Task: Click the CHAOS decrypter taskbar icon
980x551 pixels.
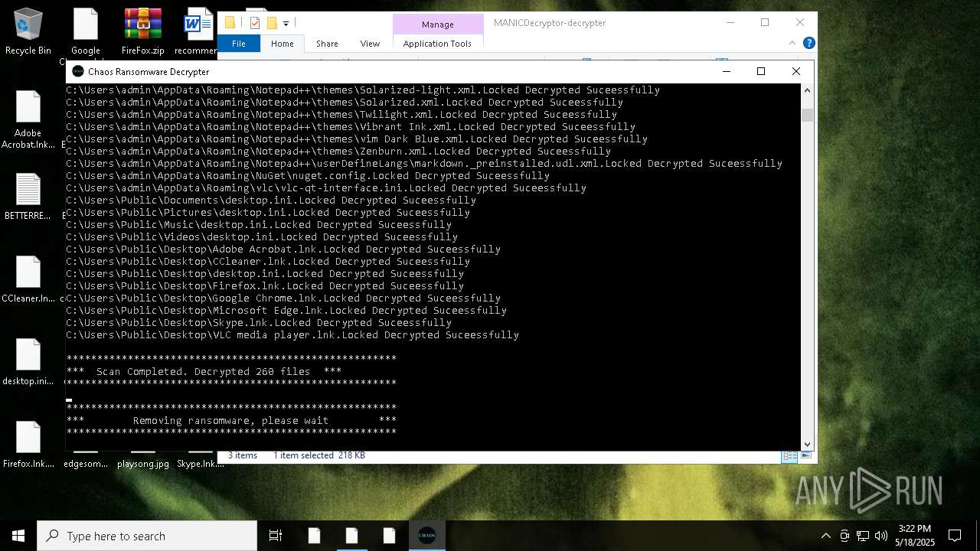Action: click(x=426, y=536)
